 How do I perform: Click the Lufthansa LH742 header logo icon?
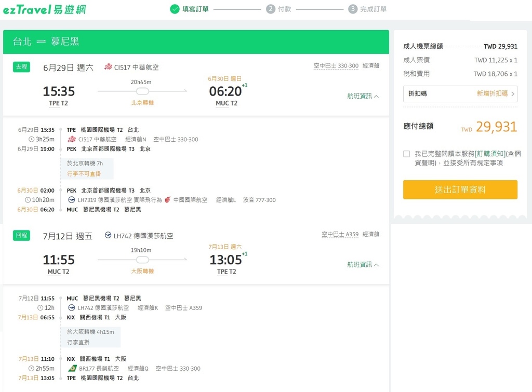[108, 235]
